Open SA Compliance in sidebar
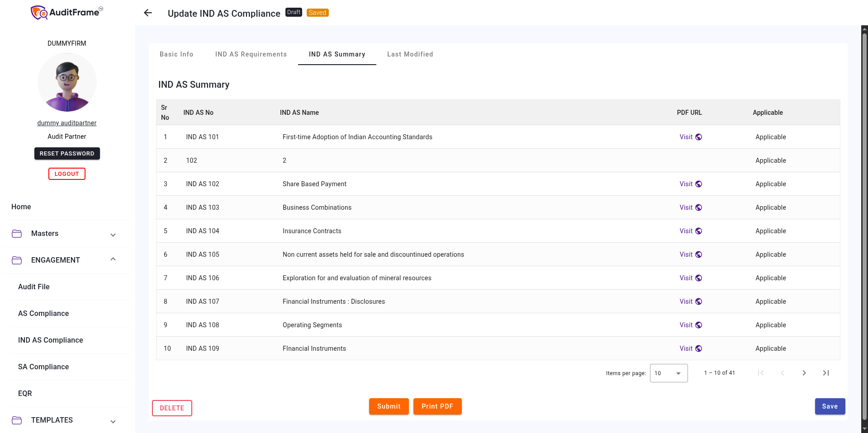Screen dimensions: 868x433 (x=43, y=367)
